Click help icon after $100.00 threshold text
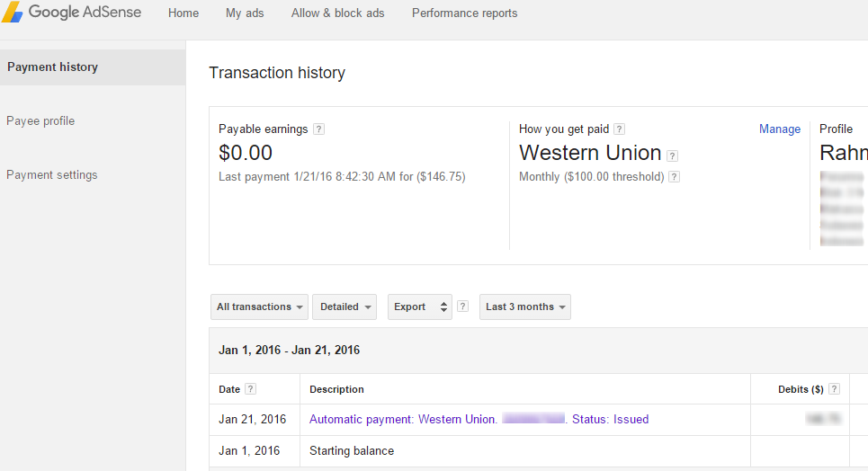The image size is (868, 471). coord(675,177)
